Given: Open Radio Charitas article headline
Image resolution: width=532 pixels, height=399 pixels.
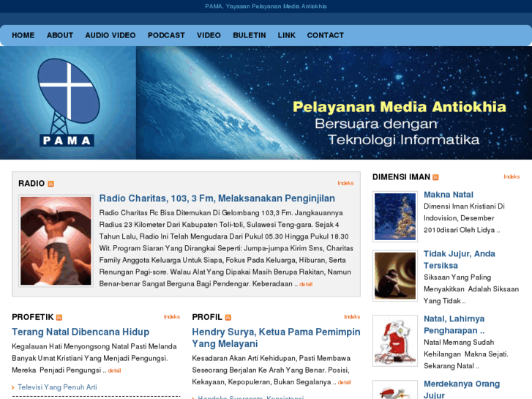Looking at the screenshot, I should tap(217, 198).
